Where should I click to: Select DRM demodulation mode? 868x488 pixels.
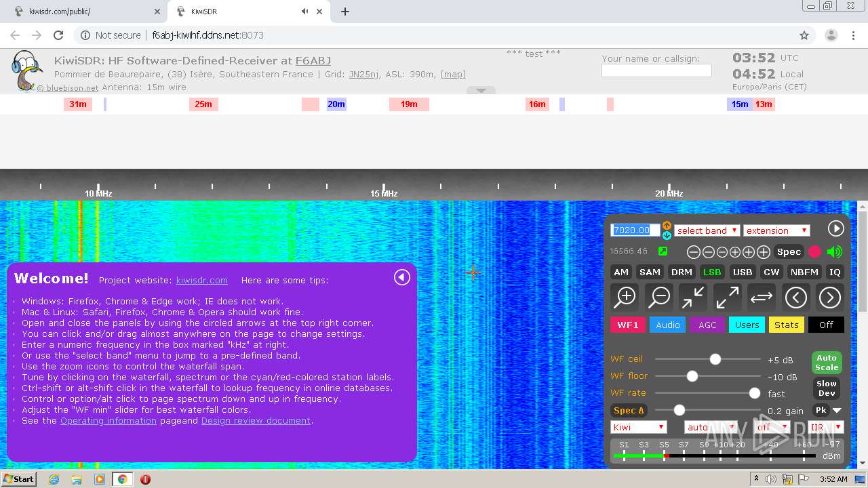click(x=682, y=272)
